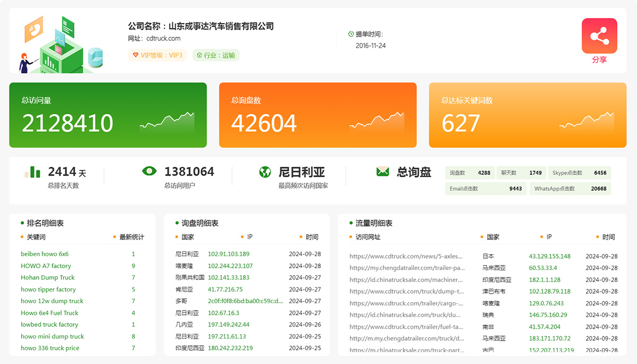
Task: Click the pink share icon
Action: tap(599, 34)
